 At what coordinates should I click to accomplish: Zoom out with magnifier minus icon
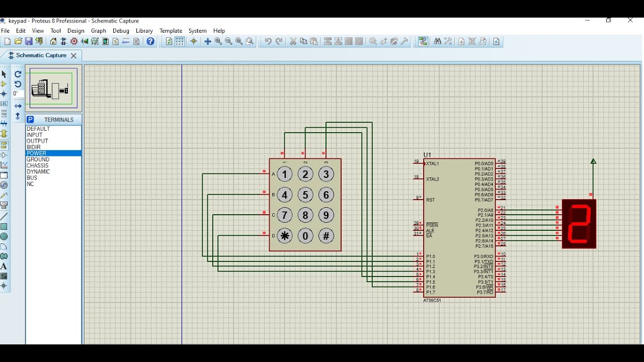228,41
